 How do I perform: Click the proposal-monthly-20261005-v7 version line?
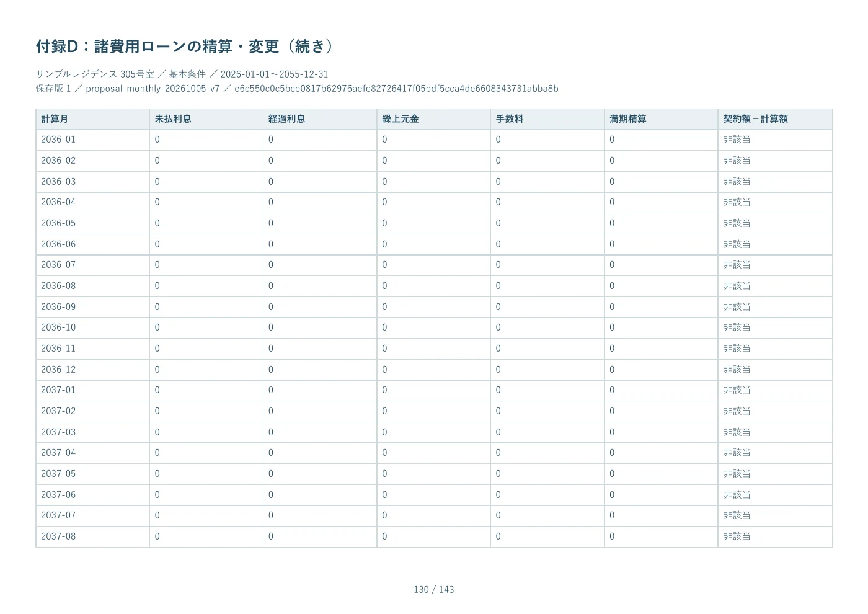pos(297,89)
